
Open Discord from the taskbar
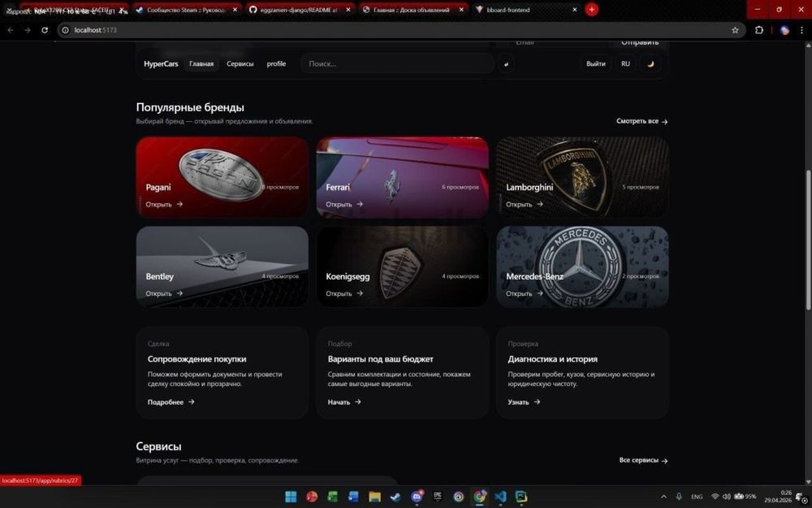pyautogui.click(x=417, y=497)
